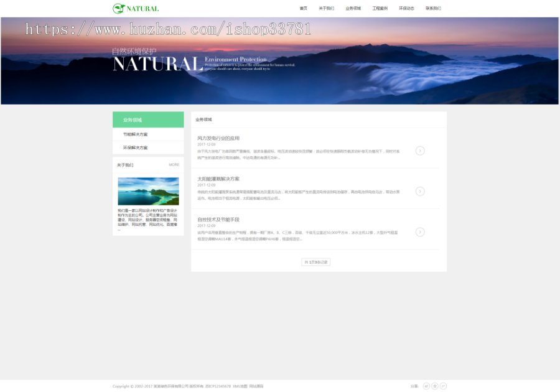Viewport: 560px width, 392px height.
Task: Click the star share icon in footer
Action: point(435,386)
